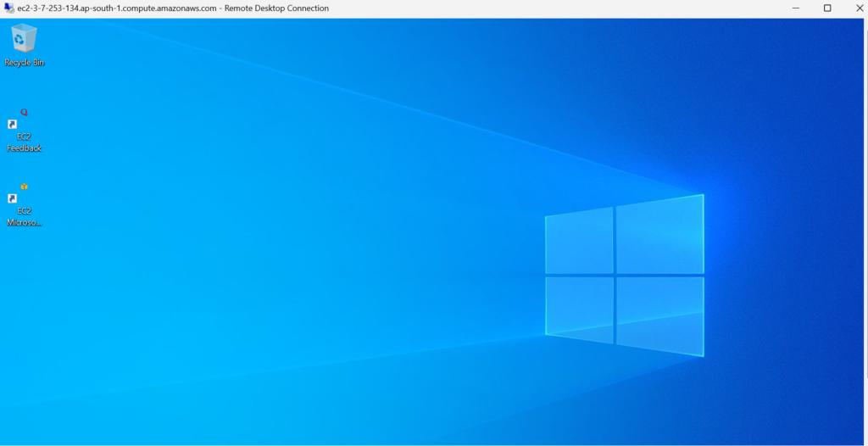Click the top-right pane of the Windows logo

tap(659, 235)
